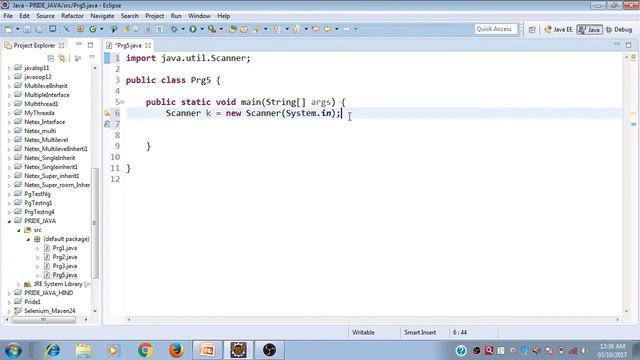Maximize the editor area
This screenshot has width=640, height=360.
coord(629,45)
